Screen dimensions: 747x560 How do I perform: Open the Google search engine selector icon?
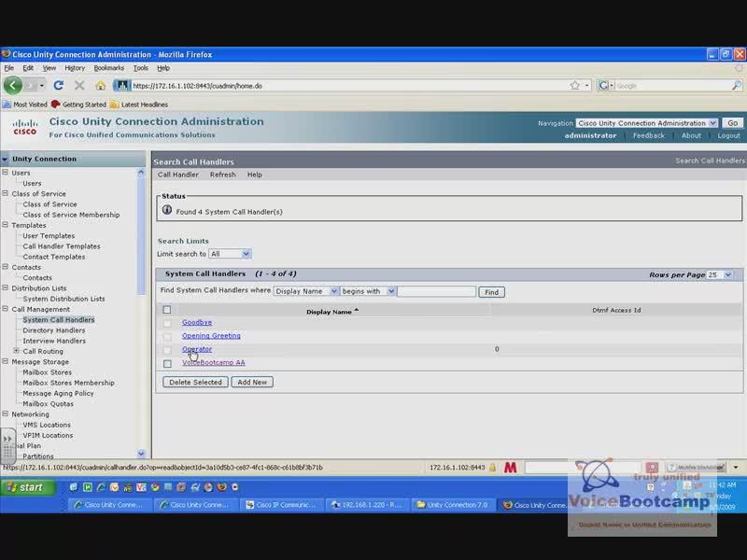[605, 85]
